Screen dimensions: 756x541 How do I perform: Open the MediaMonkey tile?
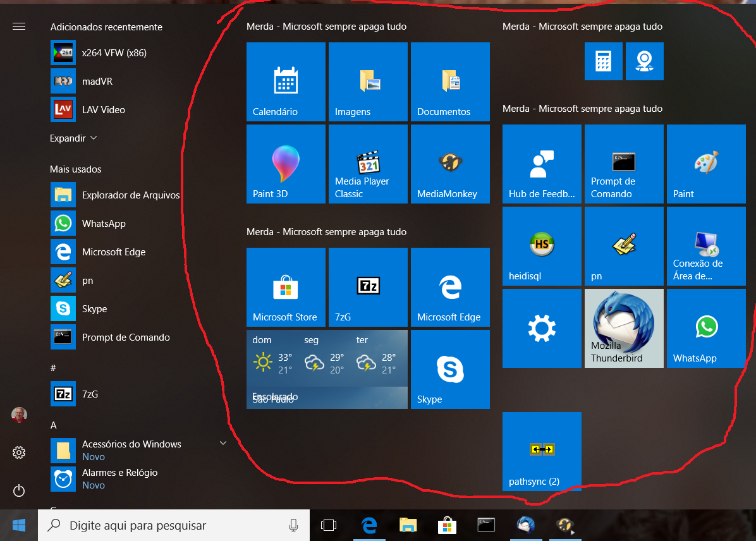450,164
